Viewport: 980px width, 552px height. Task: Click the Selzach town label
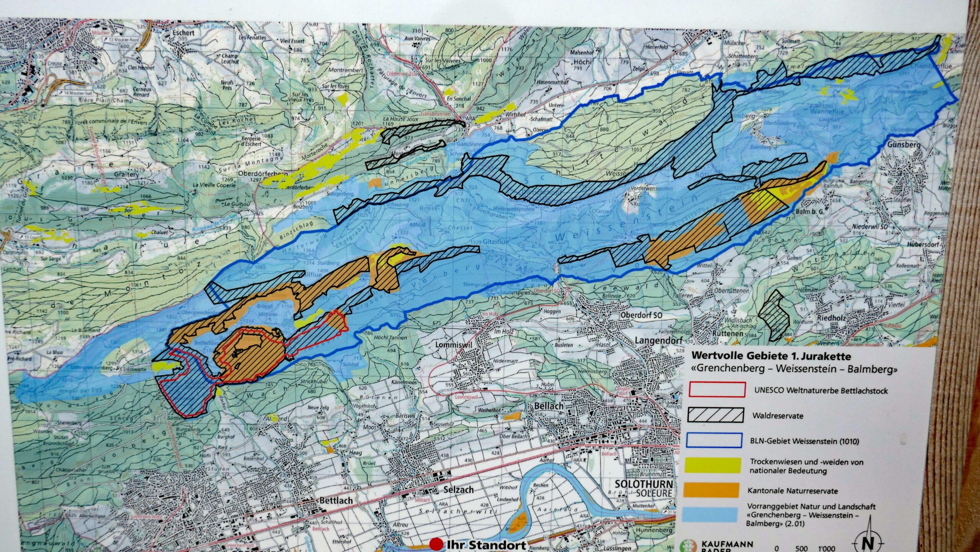[x=458, y=490]
